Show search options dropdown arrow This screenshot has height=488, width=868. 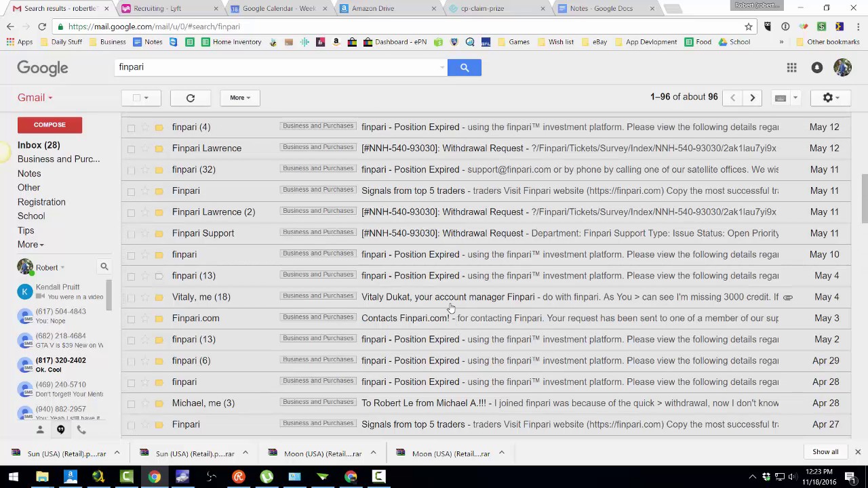(x=442, y=67)
